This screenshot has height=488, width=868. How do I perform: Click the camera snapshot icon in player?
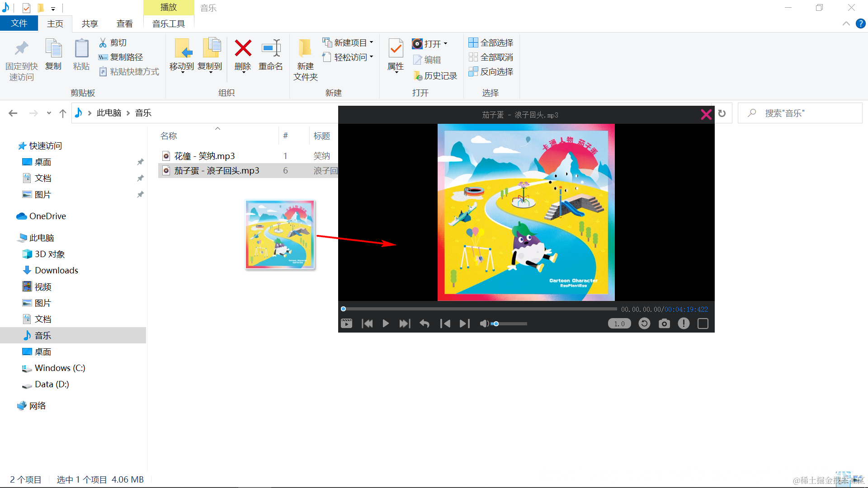point(664,324)
